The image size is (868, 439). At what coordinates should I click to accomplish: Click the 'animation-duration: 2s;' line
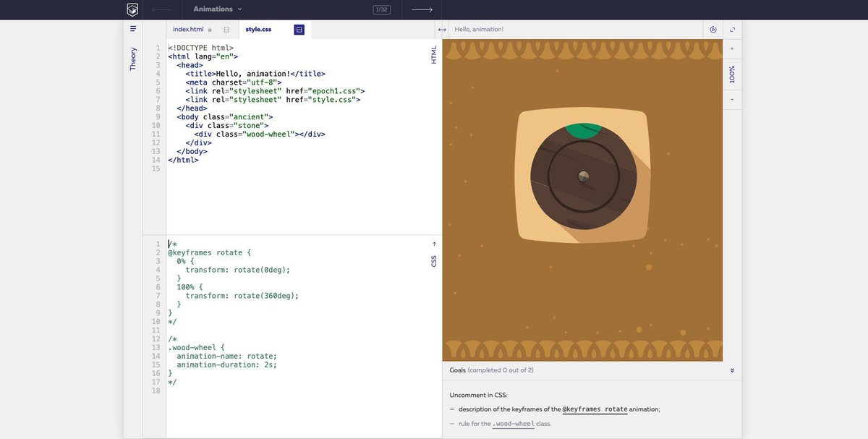226,365
